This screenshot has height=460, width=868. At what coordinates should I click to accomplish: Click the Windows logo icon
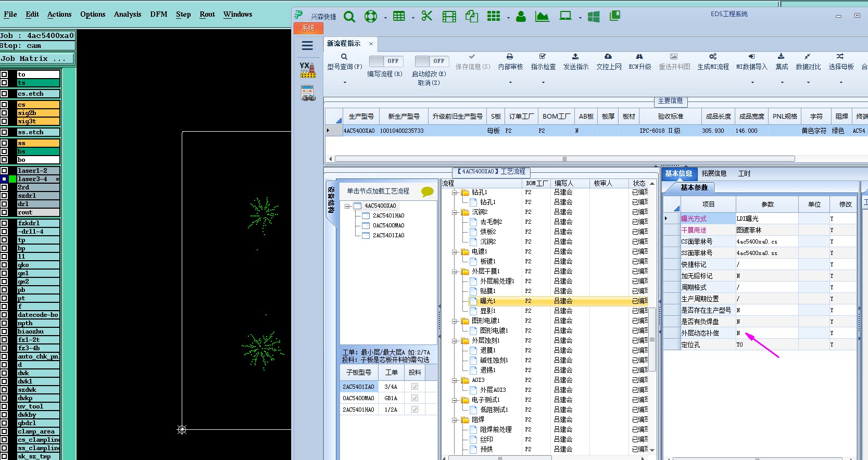click(x=594, y=17)
